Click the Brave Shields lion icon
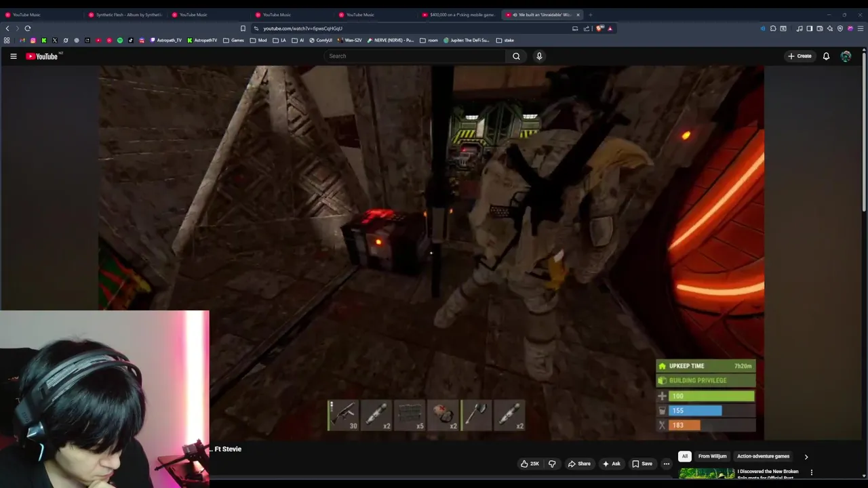 coord(599,28)
